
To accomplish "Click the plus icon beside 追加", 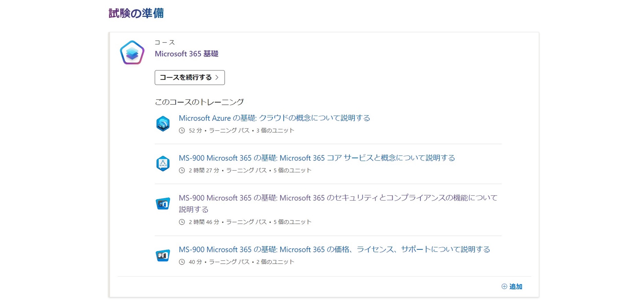I will 504,286.
